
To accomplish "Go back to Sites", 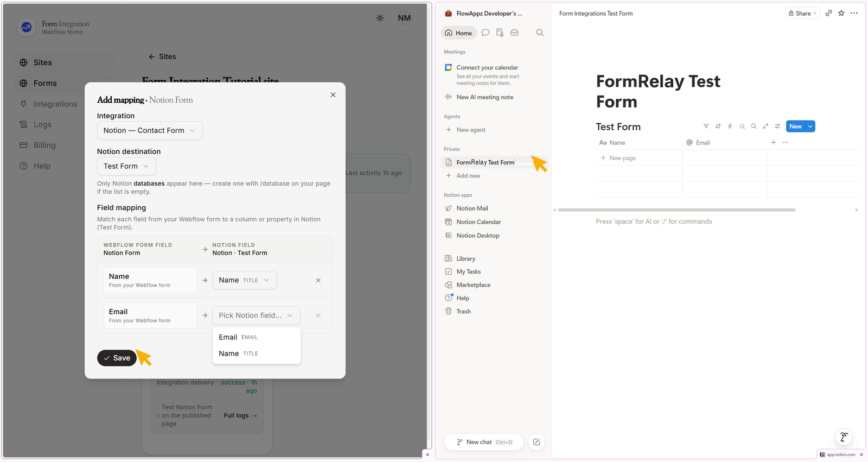I will pos(162,56).
